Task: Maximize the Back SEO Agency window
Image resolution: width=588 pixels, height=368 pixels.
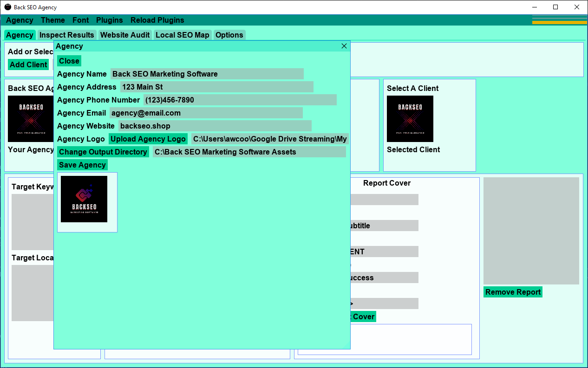Action: pyautogui.click(x=555, y=7)
